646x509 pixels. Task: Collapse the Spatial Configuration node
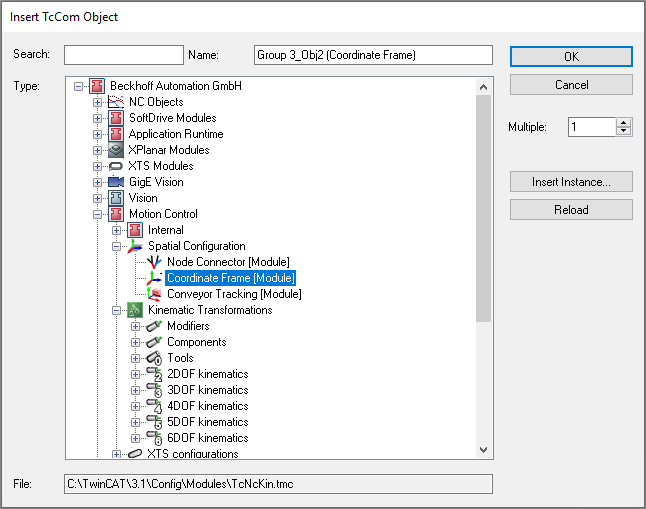click(x=116, y=246)
